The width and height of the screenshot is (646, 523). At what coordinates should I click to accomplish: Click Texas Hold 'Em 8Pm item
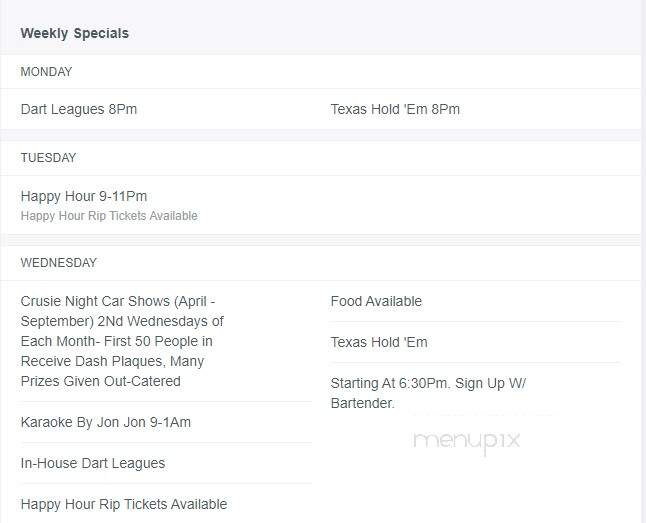pyautogui.click(x=395, y=109)
